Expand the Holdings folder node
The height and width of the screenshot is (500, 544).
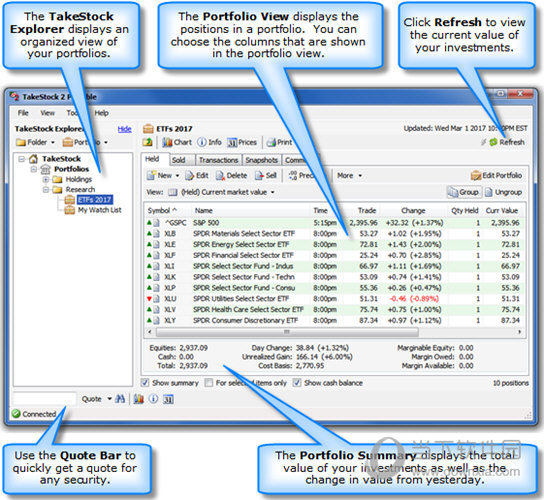coord(45,179)
